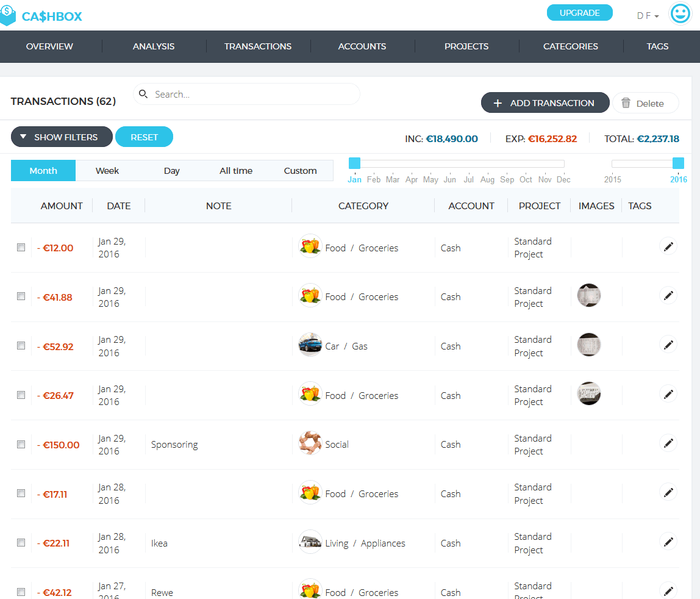Image resolution: width=700 pixels, height=599 pixels.
Task: Click the house icon for Living / Appliances
Action: coord(310,542)
